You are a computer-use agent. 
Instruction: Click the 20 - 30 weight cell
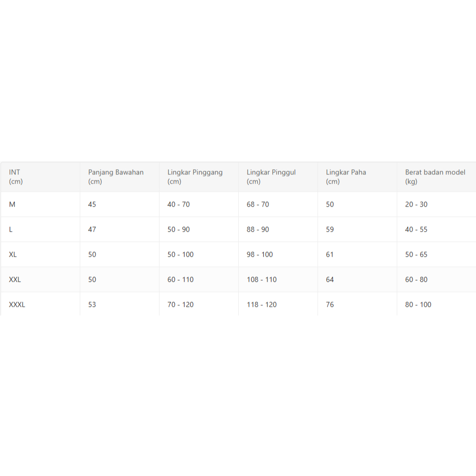(416, 205)
